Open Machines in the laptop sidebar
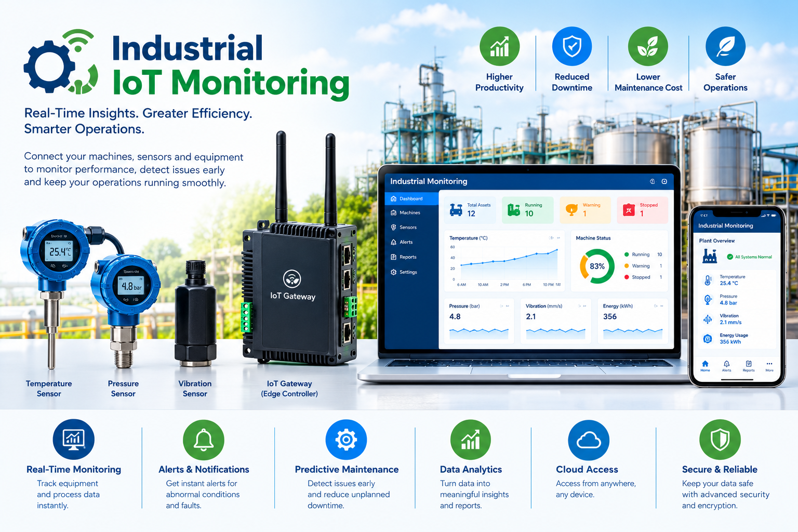The height and width of the screenshot is (532, 798). (x=412, y=212)
